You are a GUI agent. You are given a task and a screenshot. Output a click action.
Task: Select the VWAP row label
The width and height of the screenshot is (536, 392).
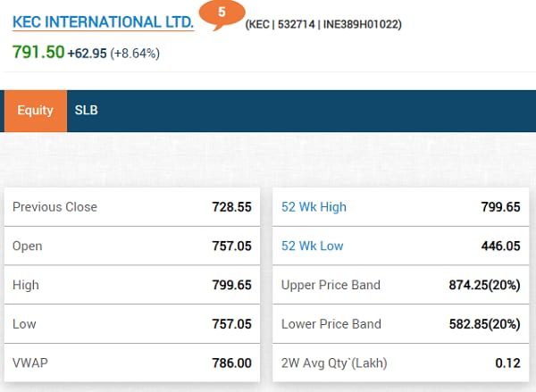31,363
